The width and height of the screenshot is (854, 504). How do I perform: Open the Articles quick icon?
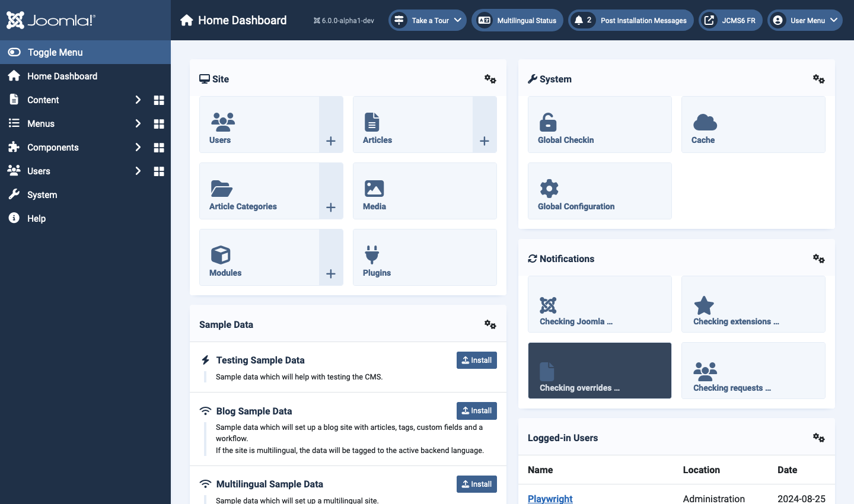click(x=413, y=125)
